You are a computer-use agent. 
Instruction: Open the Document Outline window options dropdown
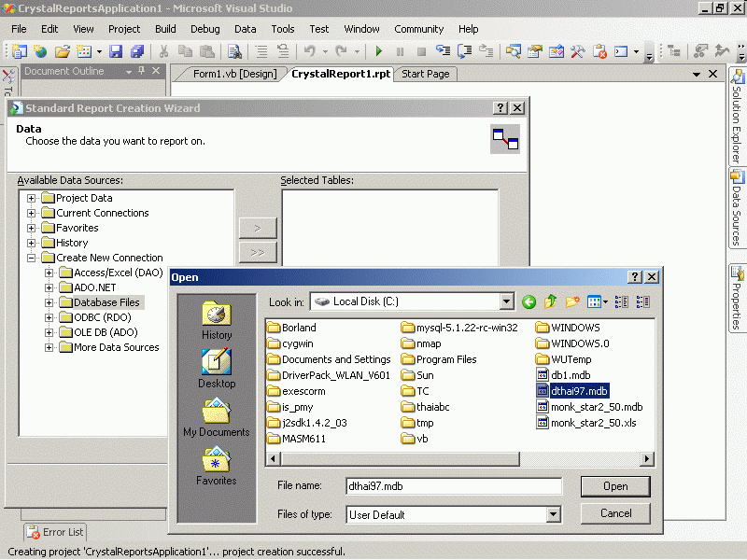(x=129, y=72)
